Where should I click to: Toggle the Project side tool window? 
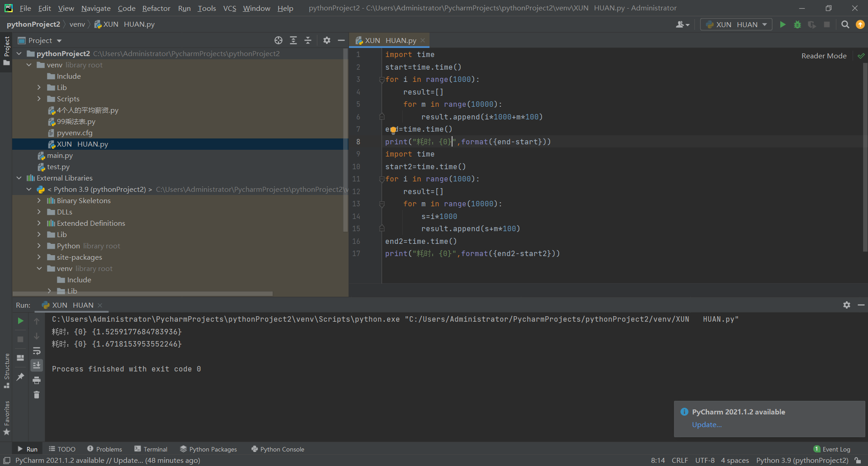click(6, 51)
